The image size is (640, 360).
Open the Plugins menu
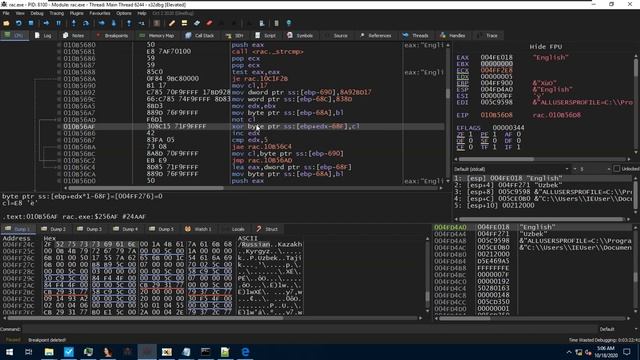(x=76, y=13)
